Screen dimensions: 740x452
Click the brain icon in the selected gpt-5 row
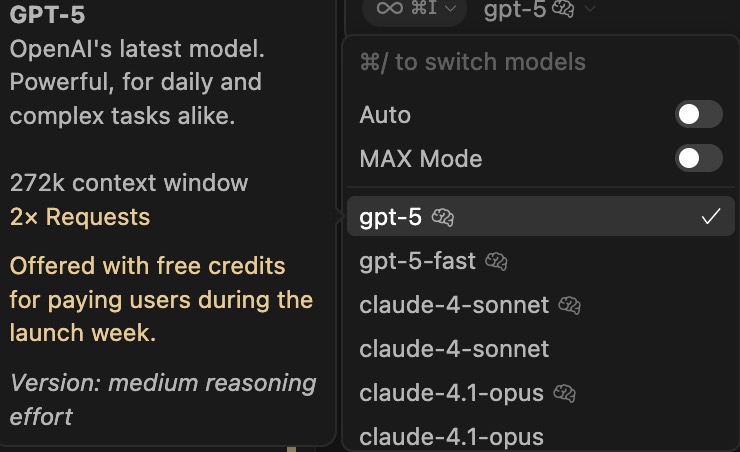(443, 218)
